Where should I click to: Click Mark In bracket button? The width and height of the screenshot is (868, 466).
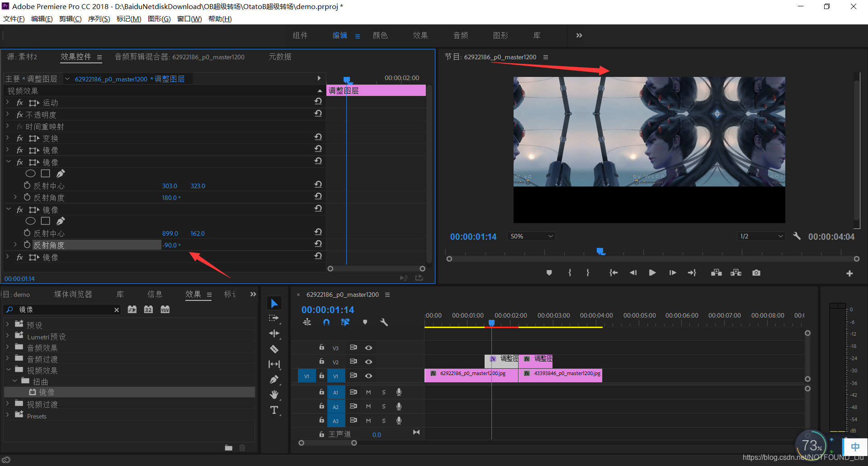[x=570, y=273]
